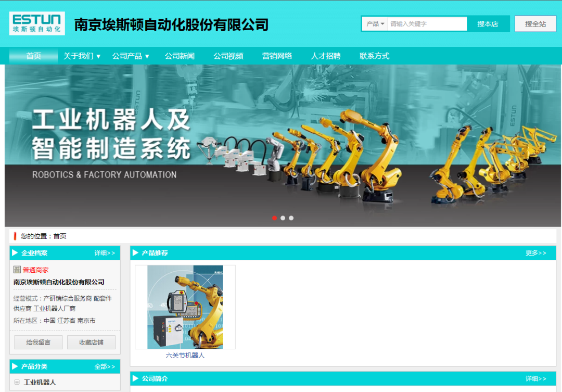Open the 公司新闻 page
562x392 pixels.
pos(180,56)
